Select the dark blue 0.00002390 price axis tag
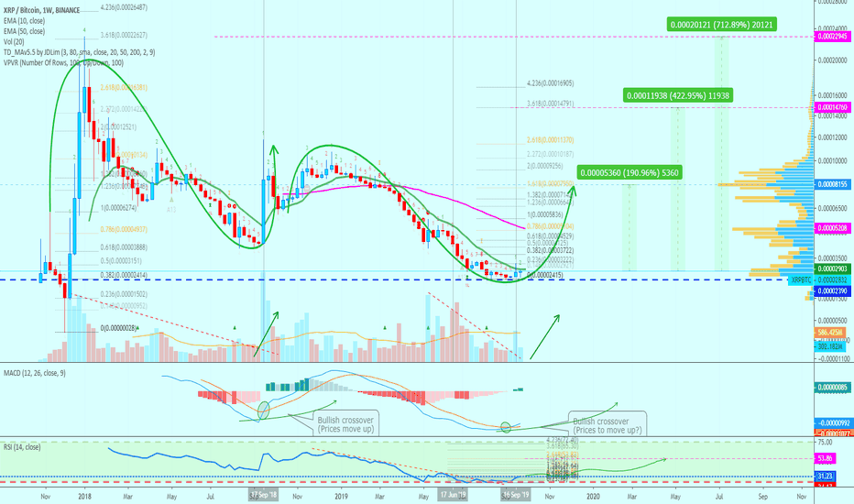The image size is (854, 504). 832,291
